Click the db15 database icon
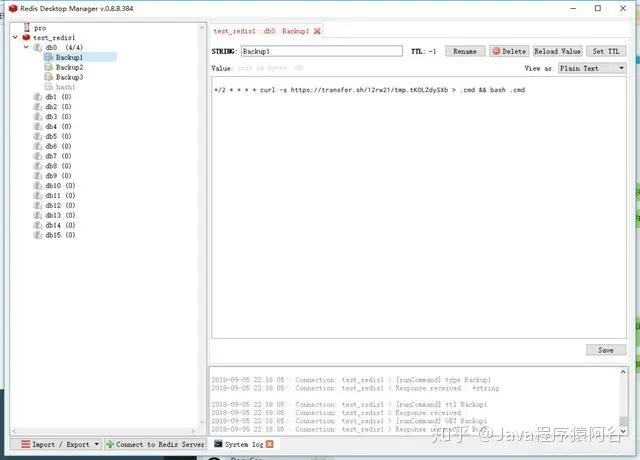640x460 pixels. click(38, 235)
